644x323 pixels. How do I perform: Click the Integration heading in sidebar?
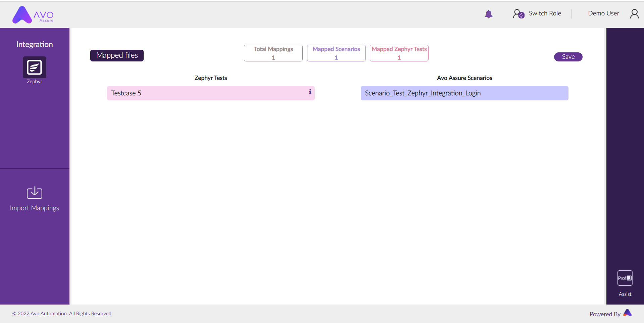(35, 44)
